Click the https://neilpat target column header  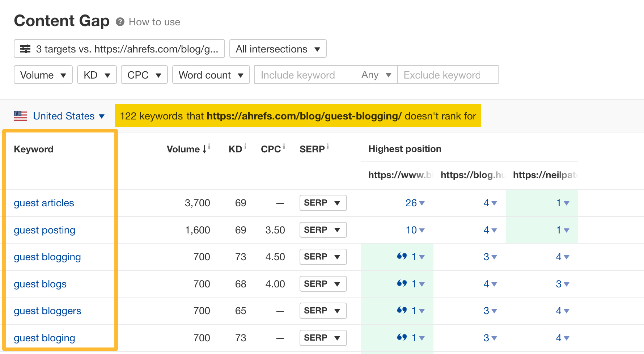pos(545,175)
